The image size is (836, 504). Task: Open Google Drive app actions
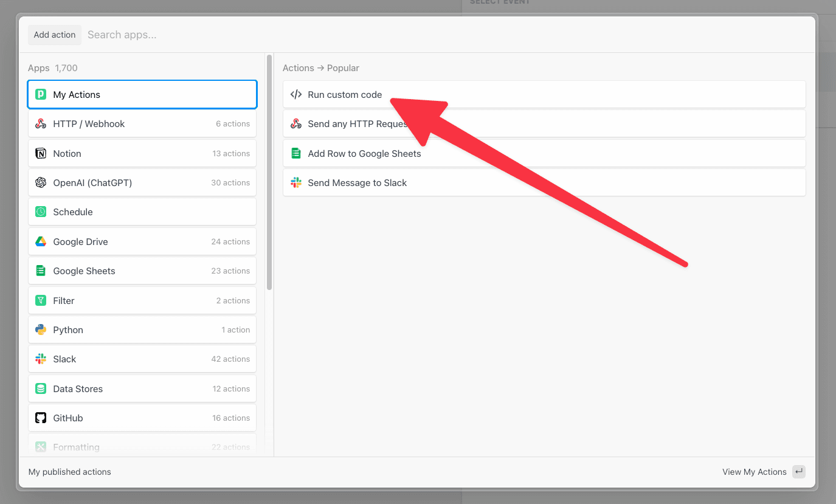pyautogui.click(x=142, y=241)
